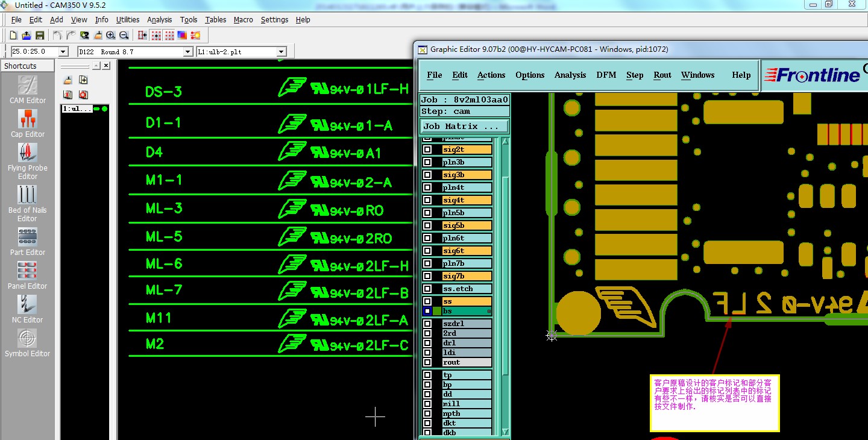Toggle the rout layer checkbox

427,362
